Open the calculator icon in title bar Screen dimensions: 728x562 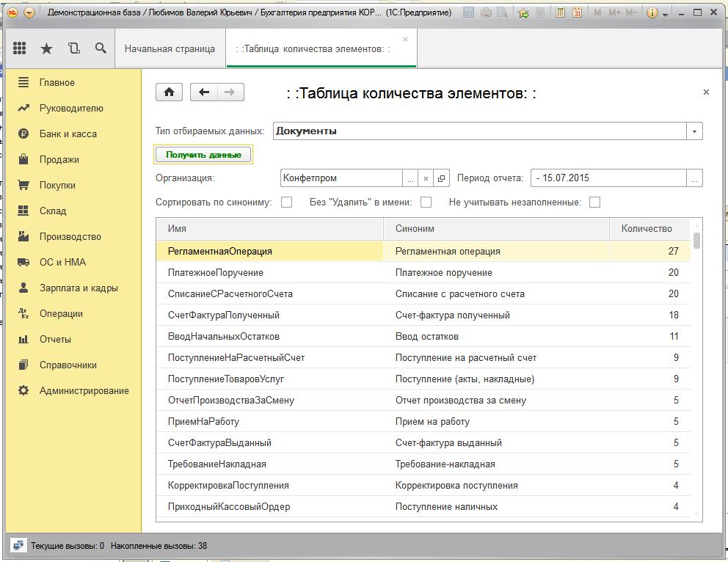561,12
